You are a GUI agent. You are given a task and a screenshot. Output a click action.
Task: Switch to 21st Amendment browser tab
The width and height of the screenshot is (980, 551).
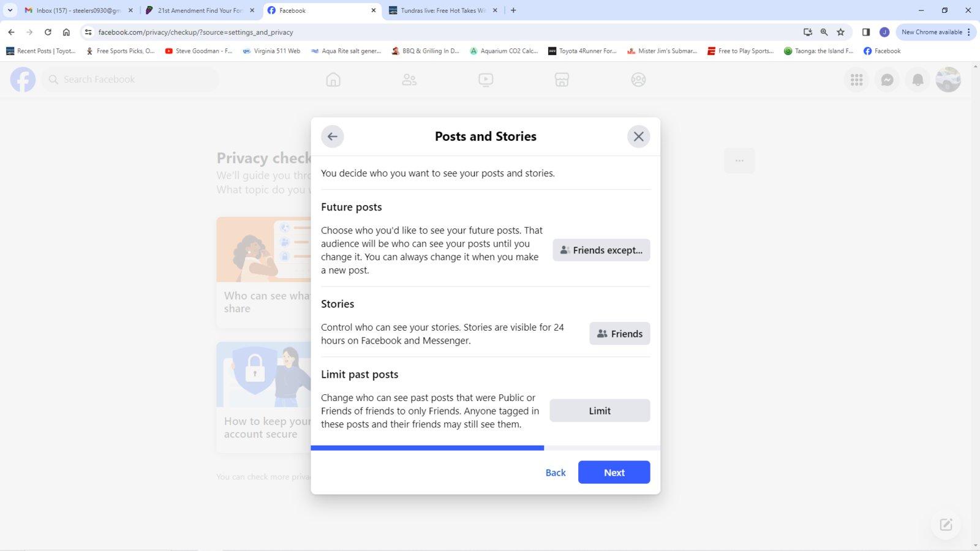200,10
